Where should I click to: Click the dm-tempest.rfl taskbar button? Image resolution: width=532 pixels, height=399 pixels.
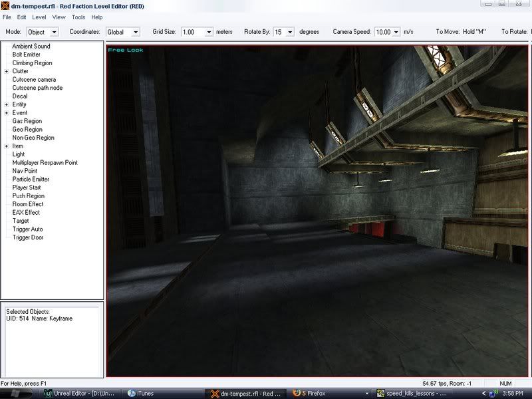click(x=246, y=393)
